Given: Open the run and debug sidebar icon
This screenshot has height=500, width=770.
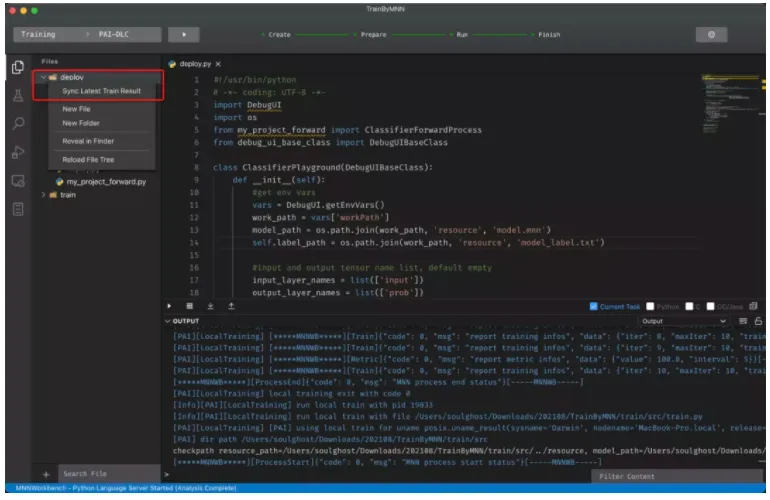Looking at the screenshot, I should coord(18,152).
